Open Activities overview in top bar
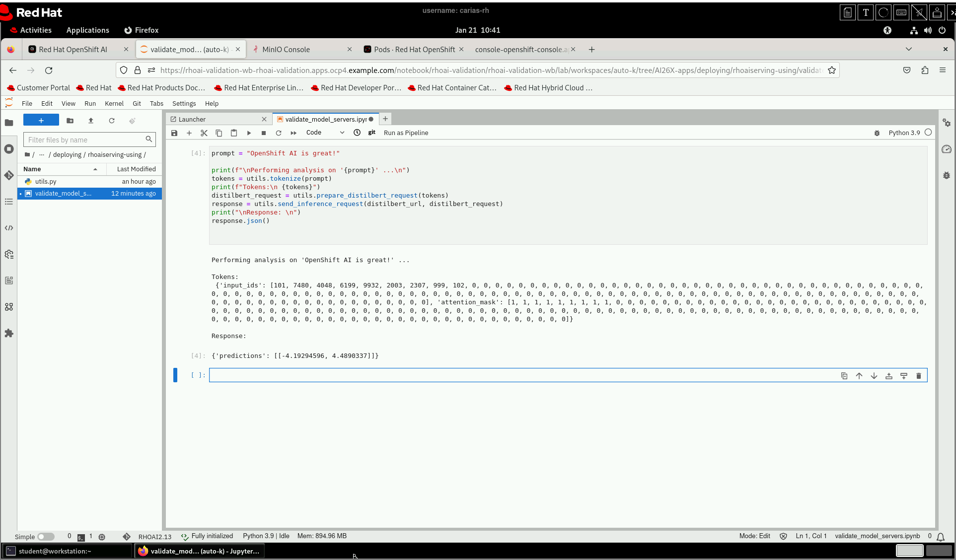This screenshot has width=956, height=560. (x=36, y=30)
